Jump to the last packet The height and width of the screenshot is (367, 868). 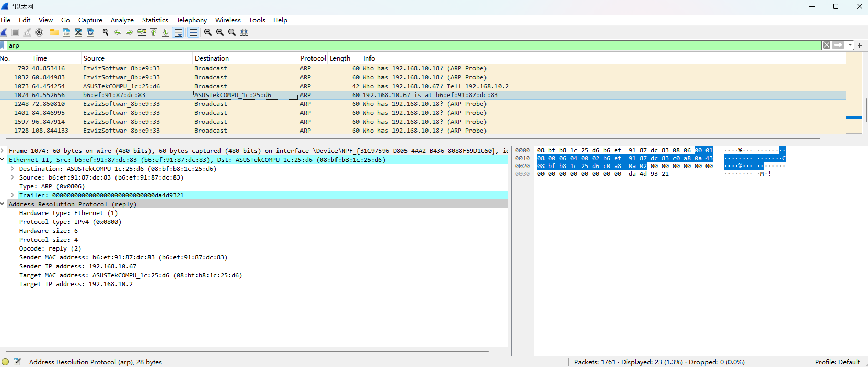[166, 32]
